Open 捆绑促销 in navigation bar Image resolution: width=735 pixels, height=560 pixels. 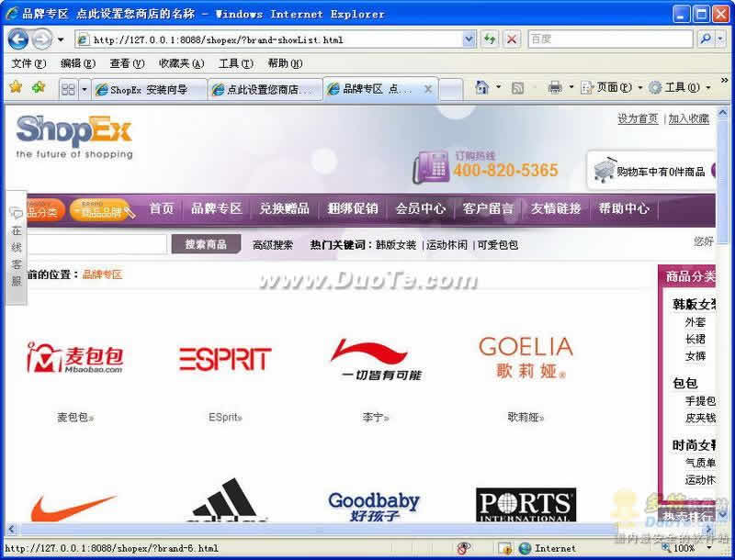click(x=353, y=208)
